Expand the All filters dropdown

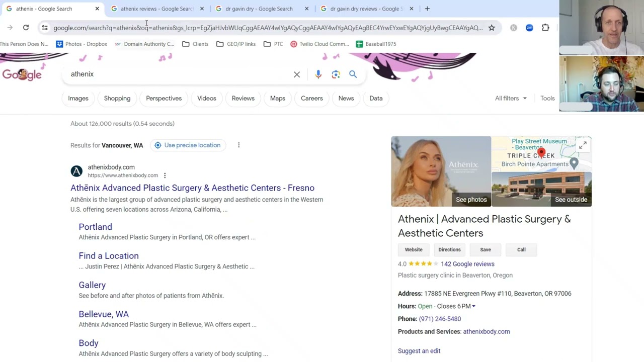click(511, 99)
